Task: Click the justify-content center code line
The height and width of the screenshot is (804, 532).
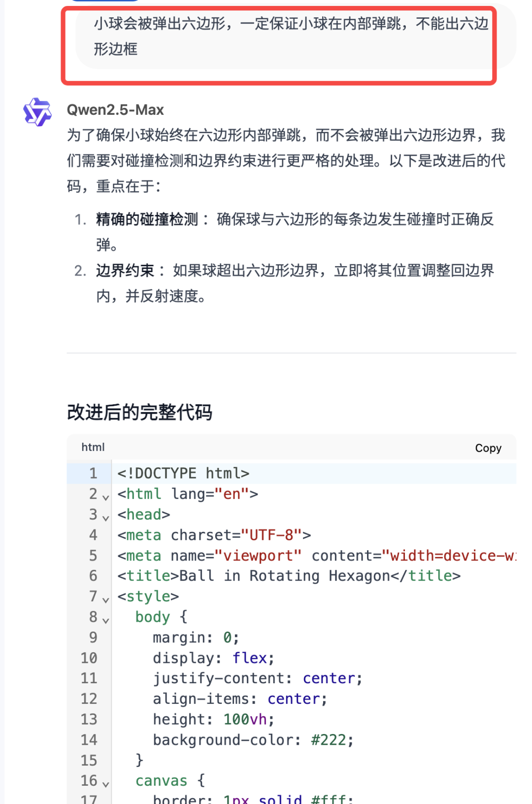Action: [258, 678]
